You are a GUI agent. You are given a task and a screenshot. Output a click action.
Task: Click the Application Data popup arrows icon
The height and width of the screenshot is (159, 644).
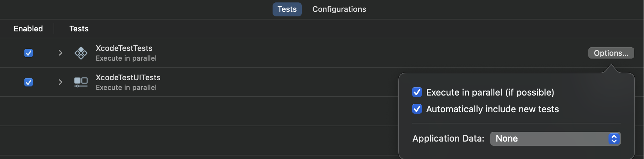point(614,139)
